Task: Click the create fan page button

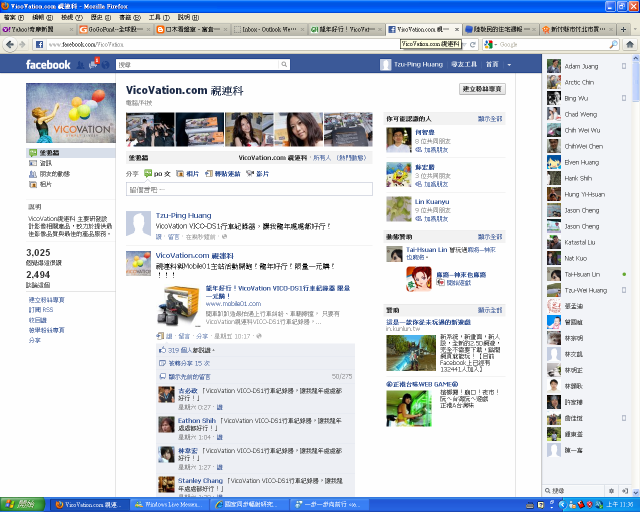Action: (x=482, y=89)
